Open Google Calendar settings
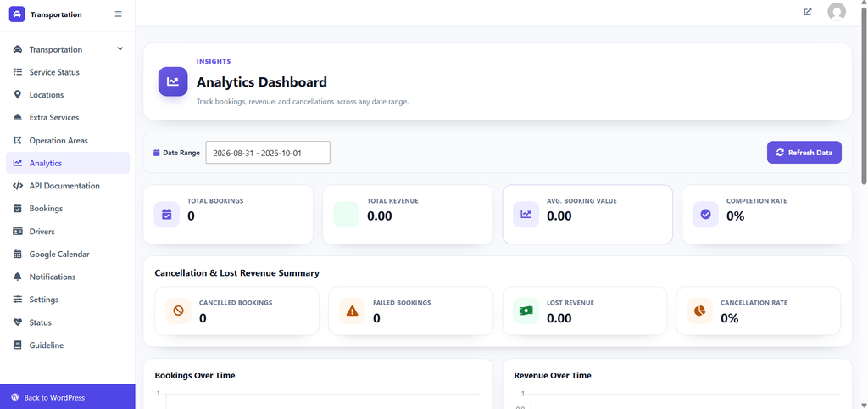Viewport: 868px width, 409px height. (x=68, y=254)
